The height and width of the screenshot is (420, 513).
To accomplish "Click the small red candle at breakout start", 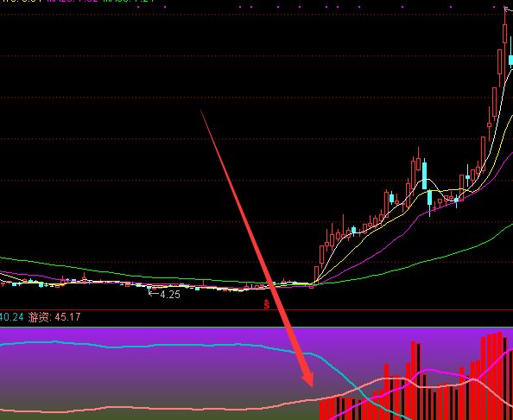I will click(311, 287).
